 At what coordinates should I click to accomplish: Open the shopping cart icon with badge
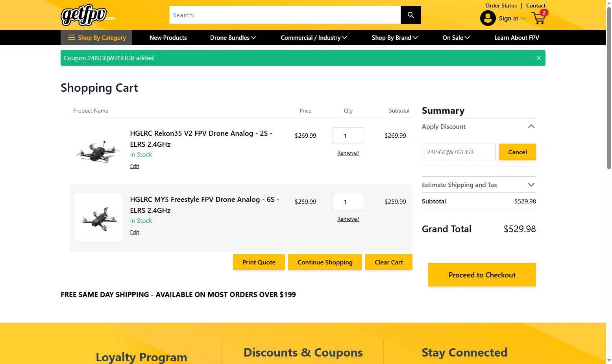click(539, 18)
